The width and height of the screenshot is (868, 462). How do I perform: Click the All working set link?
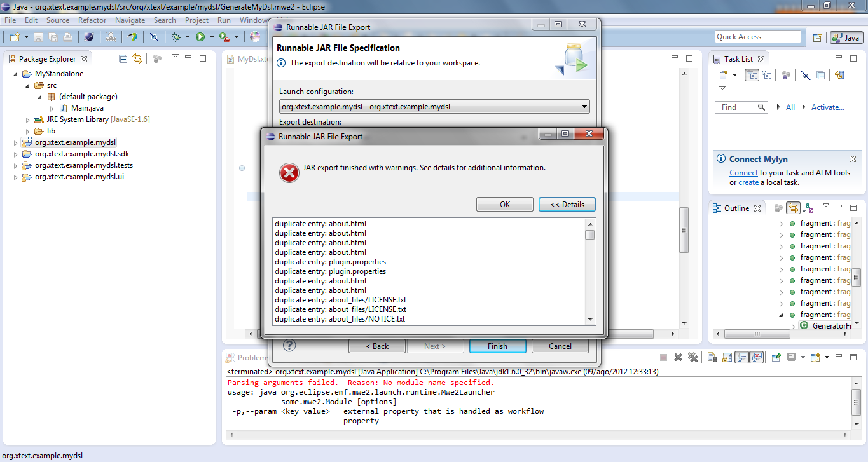click(x=790, y=107)
